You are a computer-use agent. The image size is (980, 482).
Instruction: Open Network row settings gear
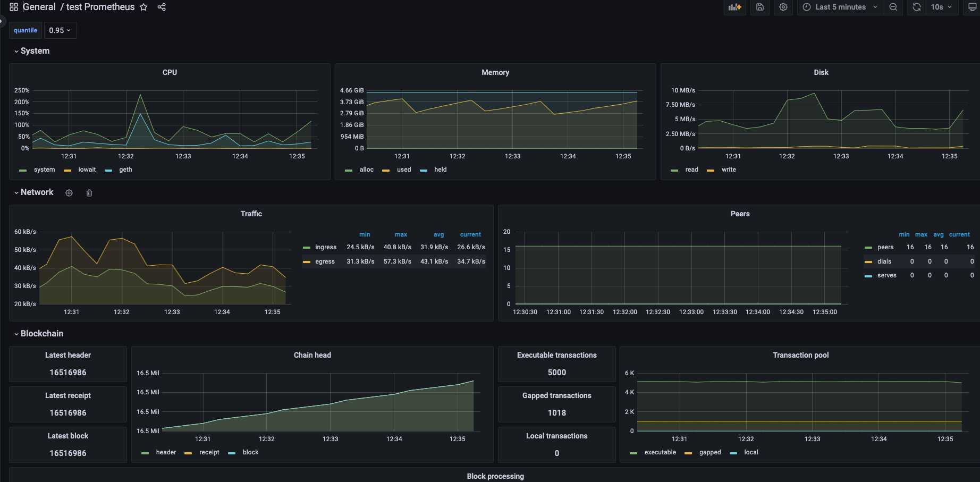click(69, 193)
